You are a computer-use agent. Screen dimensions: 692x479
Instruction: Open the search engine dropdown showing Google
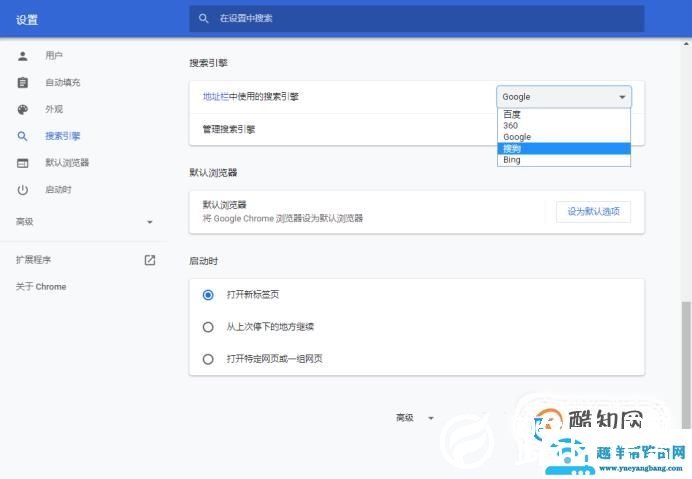coord(564,97)
